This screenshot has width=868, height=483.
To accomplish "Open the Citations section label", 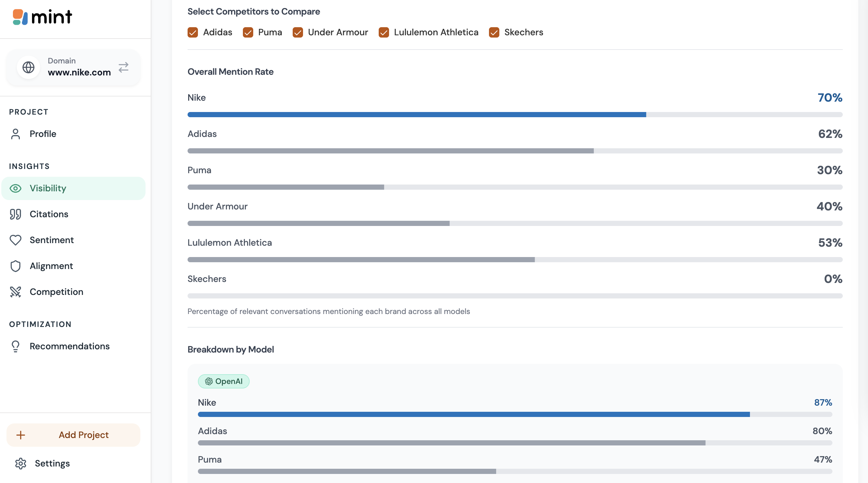I will click(x=49, y=214).
